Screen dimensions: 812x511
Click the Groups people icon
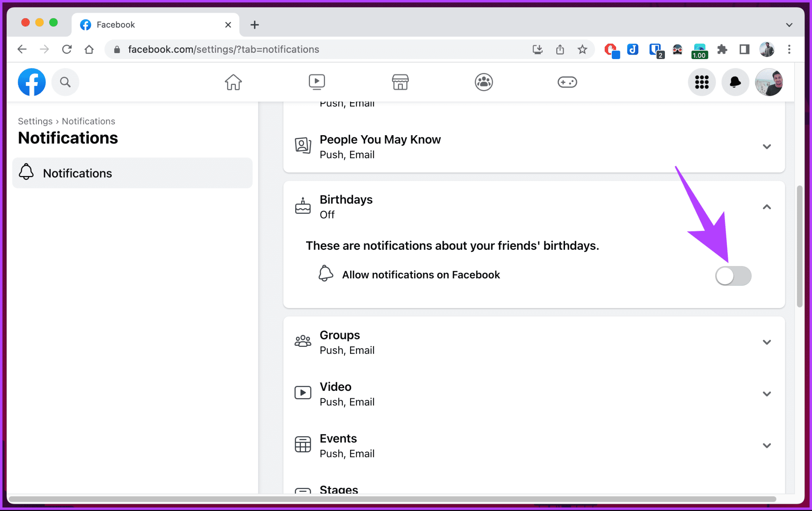[302, 341]
